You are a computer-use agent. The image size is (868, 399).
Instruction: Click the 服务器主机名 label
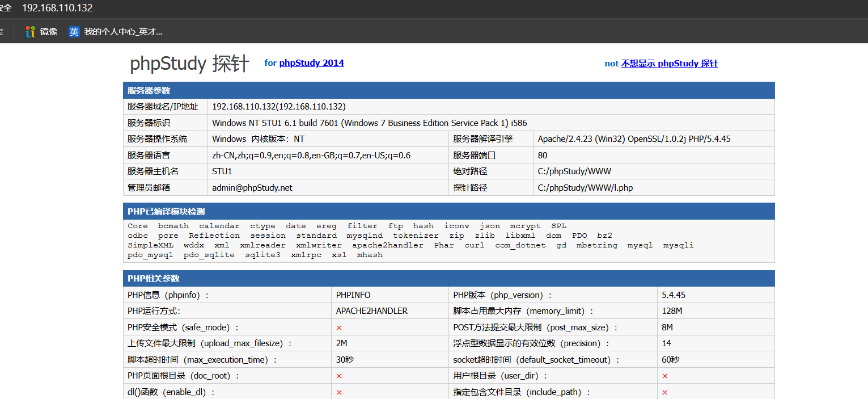click(x=153, y=171)
